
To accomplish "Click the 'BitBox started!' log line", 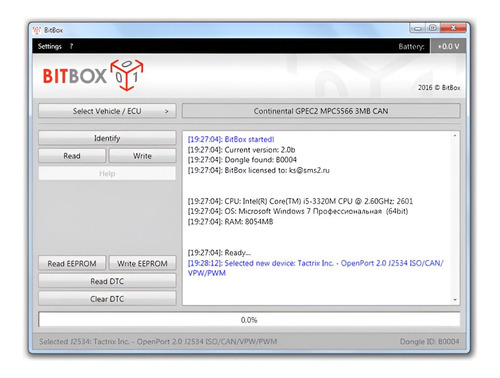I will 231,139.
